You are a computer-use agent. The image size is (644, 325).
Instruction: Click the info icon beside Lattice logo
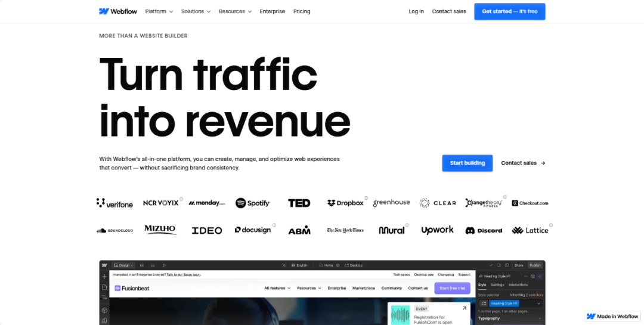pyautogui.click(x=551, y=225)
